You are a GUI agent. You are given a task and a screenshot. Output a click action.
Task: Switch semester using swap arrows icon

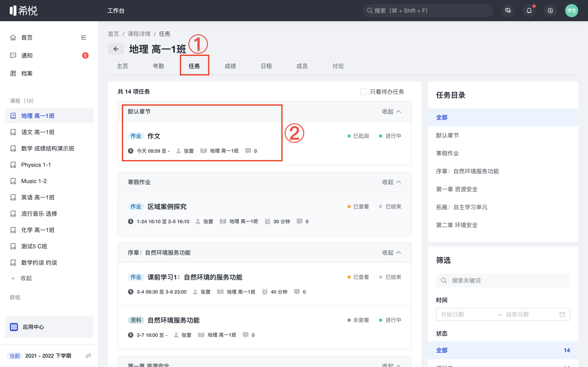click(x=88, y=356)
